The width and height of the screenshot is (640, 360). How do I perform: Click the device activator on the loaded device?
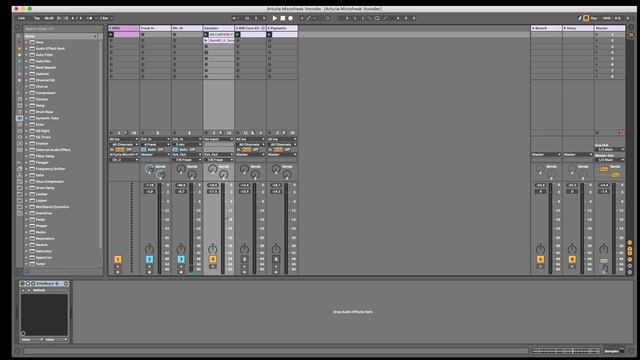[22, 283]
